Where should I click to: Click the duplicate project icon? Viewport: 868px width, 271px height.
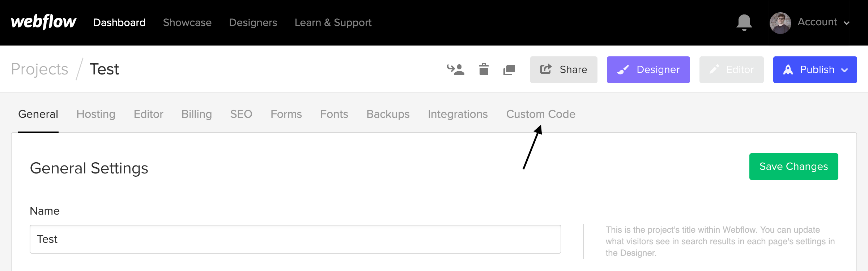(508, 69)
